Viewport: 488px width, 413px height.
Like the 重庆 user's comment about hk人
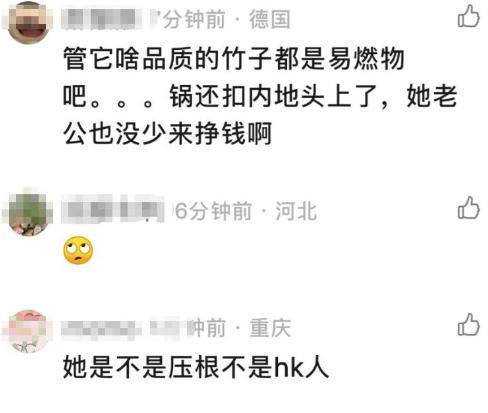coord(468,325)
